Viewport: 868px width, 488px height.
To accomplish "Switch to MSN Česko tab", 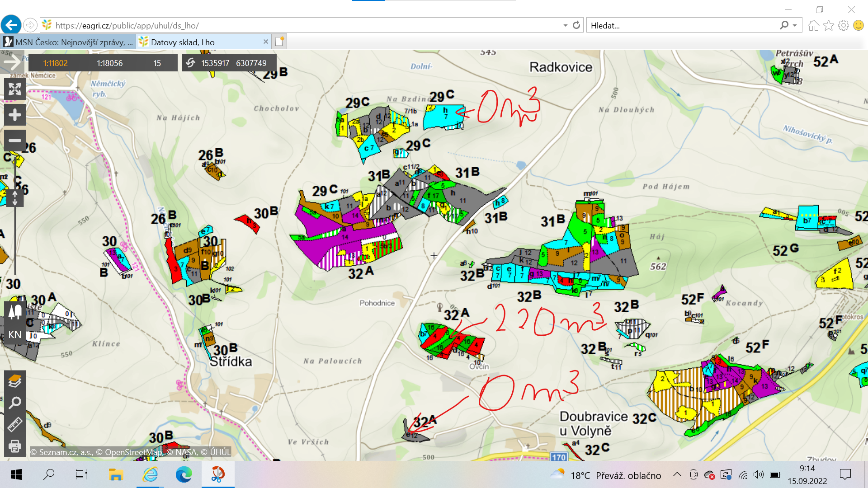I will pyautogui.click(x=68, y=42).
